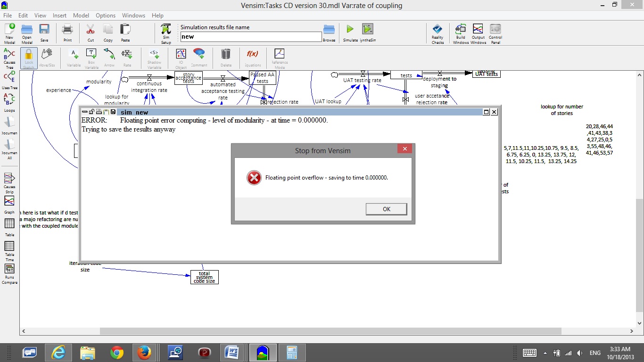Click Browse folder icon for results file
Screen dimensions: 644x362
(329, 33)
